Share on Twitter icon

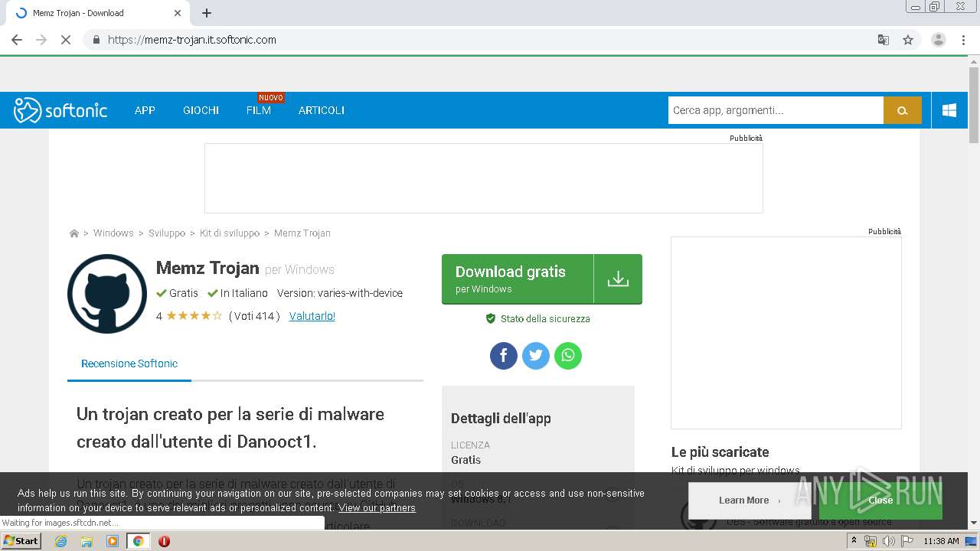tap(536, 355)
